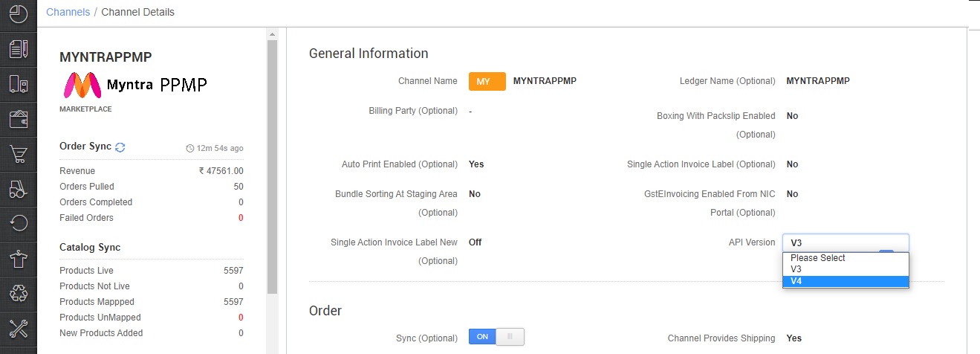Image resolution: width=980 pixels, height=354 pixels.
Task: Open the recycle sidebar icon
Action: [19, 293]
